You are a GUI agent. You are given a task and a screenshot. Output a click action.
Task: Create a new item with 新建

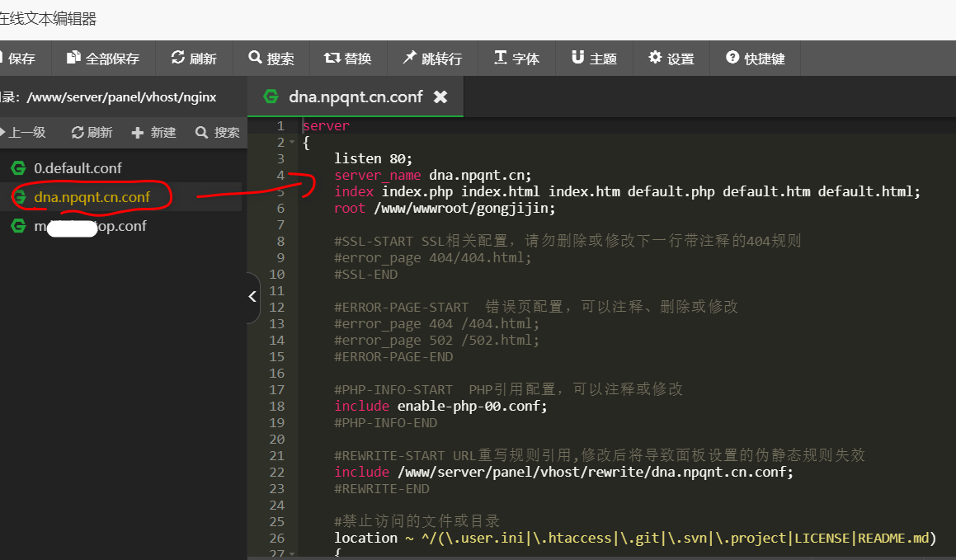[154, 132]
